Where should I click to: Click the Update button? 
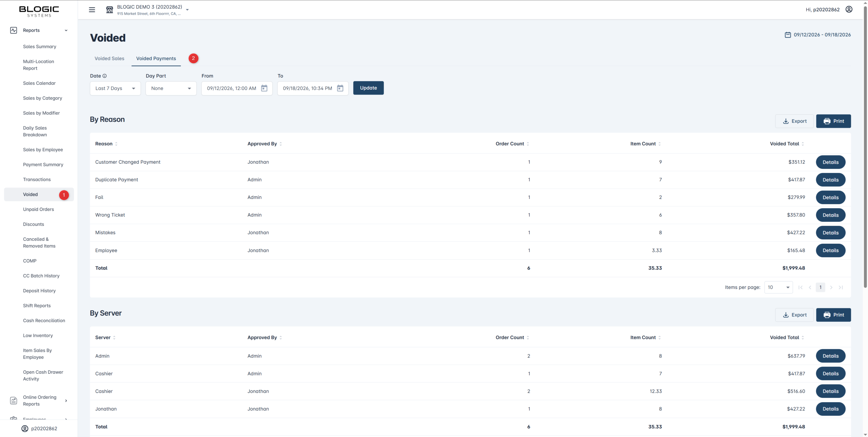[x=368, y=88]
